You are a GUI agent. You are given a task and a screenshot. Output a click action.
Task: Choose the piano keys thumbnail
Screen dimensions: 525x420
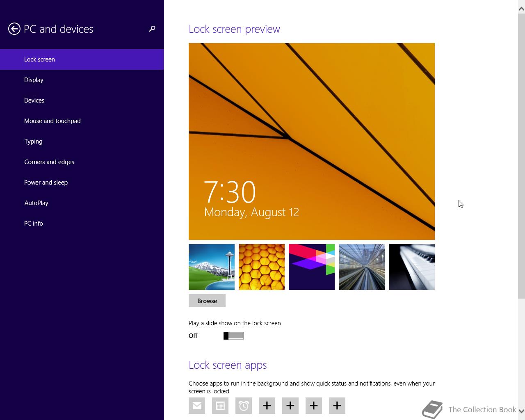(412, 267)
